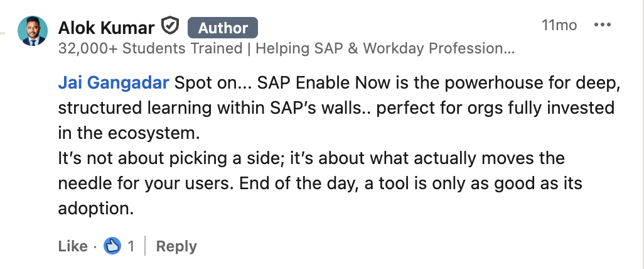This screenshot has height=269, width=644.
Task: Click the divider between reaction count and Reply
Action: [x=146, y=246]
